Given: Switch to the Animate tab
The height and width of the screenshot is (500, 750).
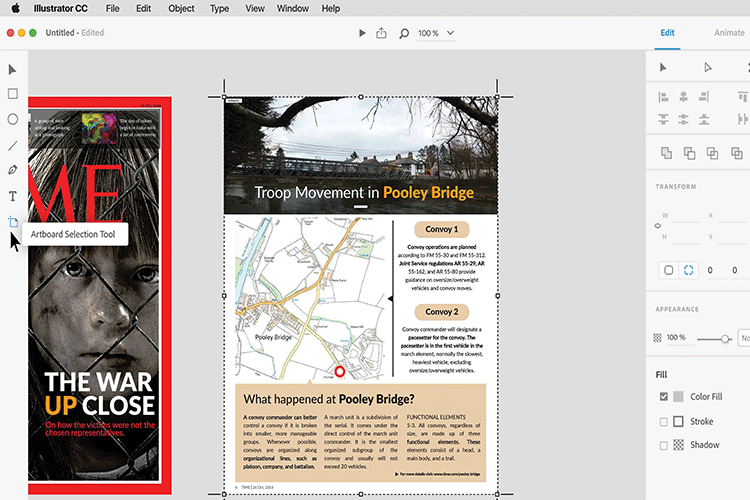Looking at the screenshot, I should 728,32.
